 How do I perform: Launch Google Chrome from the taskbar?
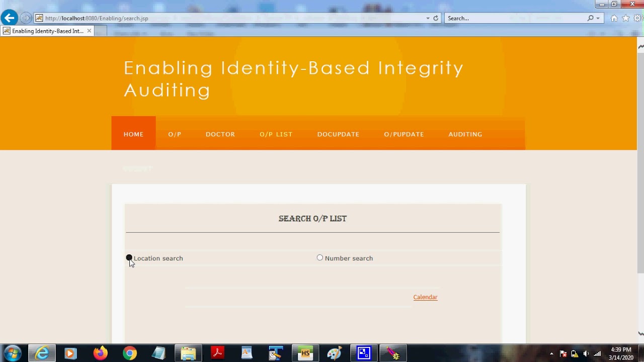(130, 353)
